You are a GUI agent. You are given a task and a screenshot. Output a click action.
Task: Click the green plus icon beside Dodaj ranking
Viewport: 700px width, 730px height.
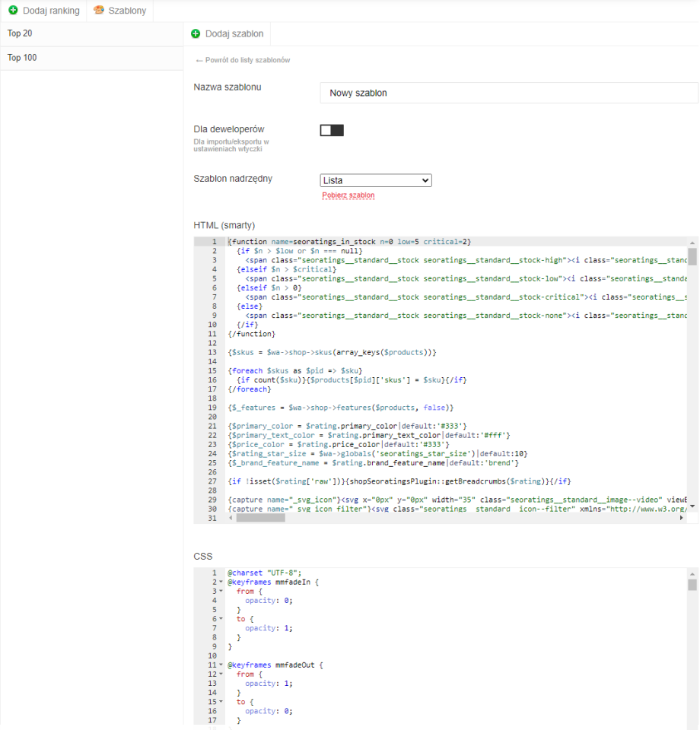(13, 11)
